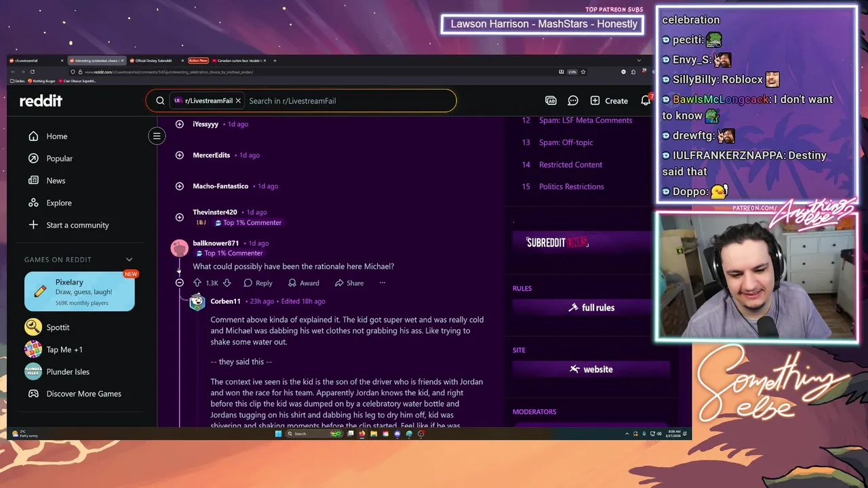Select the Interesting celebration choice tab
Viewport: 868px width, 488px height.
tap(96, 60)
